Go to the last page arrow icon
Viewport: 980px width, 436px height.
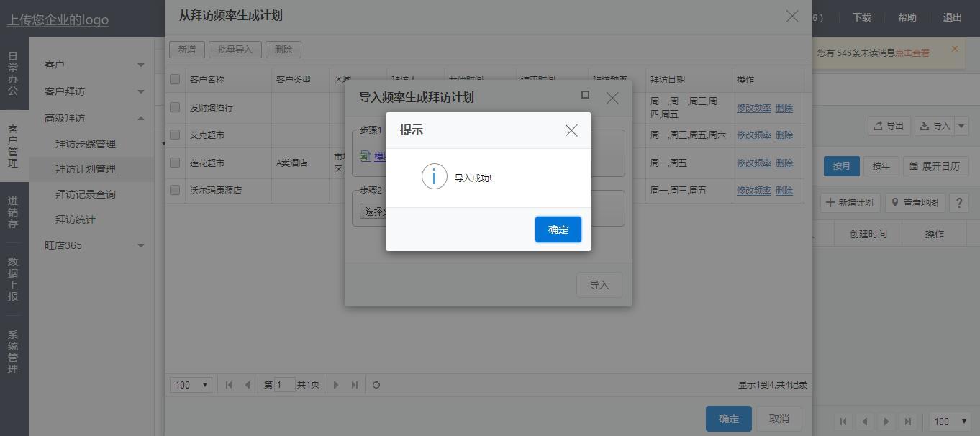click(354, 385)
